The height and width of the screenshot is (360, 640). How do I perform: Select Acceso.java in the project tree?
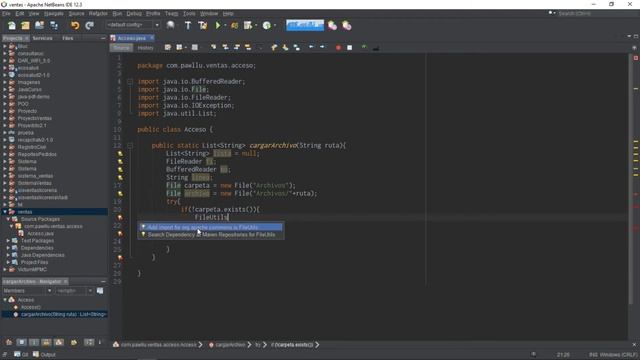(x=40, y=233)
